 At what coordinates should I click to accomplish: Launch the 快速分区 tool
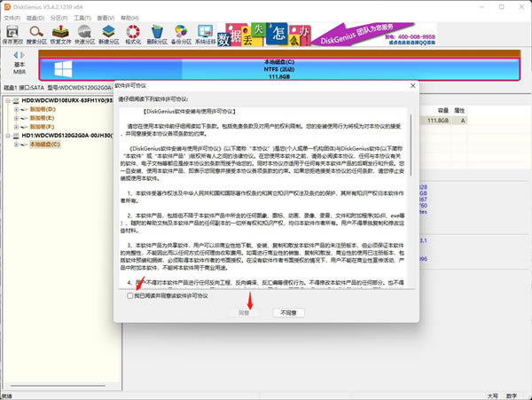coord(84,35)
